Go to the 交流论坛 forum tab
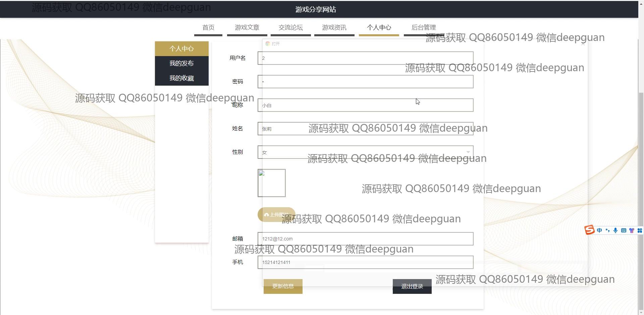Viewport: 644px width, 315px height. [x=290, y=28]
